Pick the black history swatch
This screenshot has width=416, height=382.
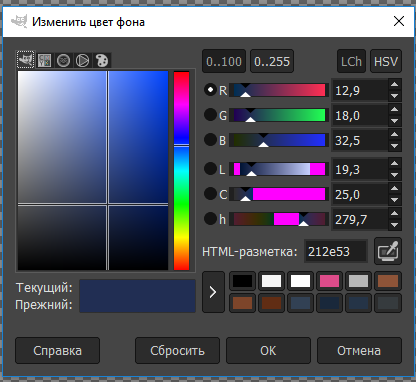coord(243,281)
